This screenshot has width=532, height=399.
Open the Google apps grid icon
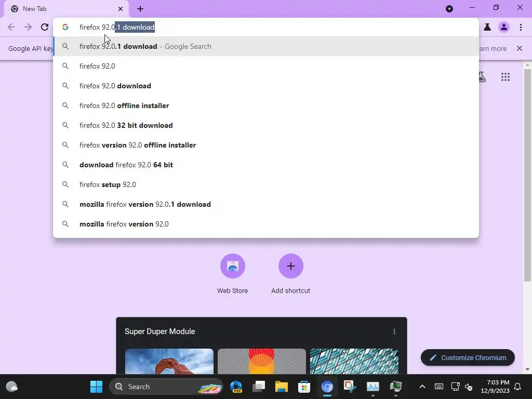(x=505, y=77)
